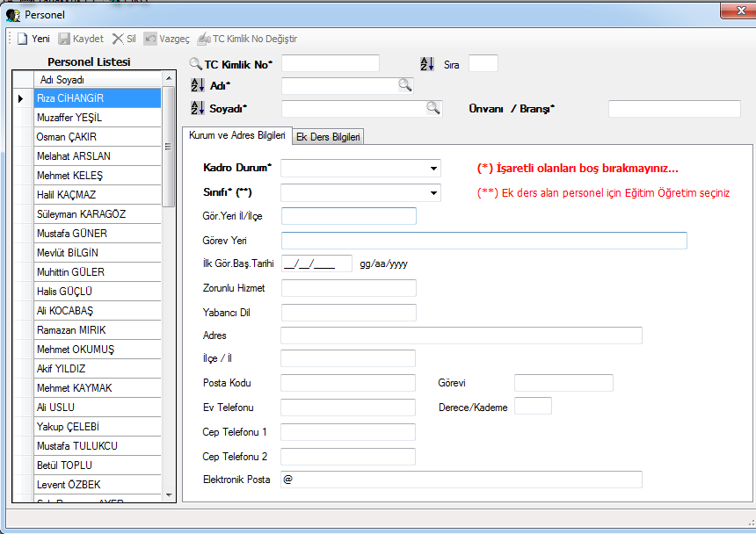The image size is (756, 534).
Task: Click the personnel list scroll up arrow
Action: coord(168,78)
